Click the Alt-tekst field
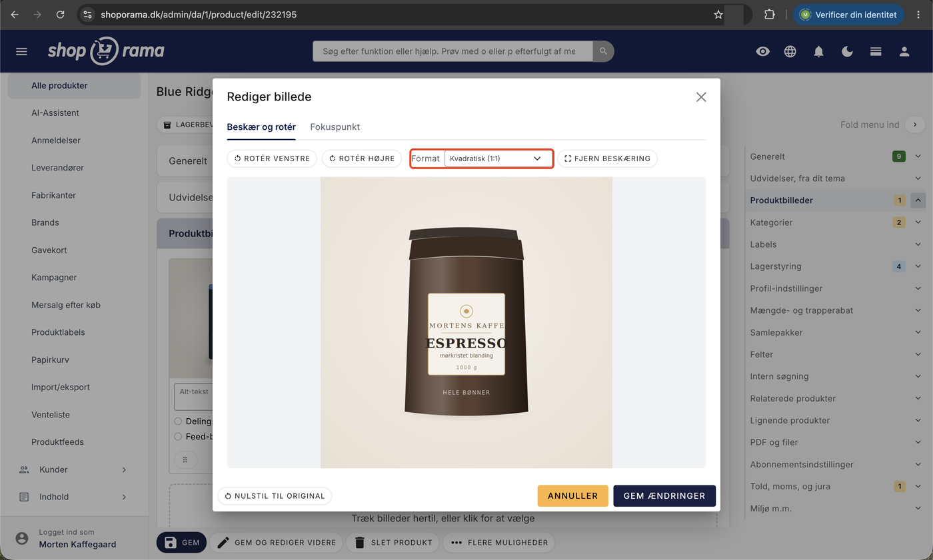 pos(193,397)
